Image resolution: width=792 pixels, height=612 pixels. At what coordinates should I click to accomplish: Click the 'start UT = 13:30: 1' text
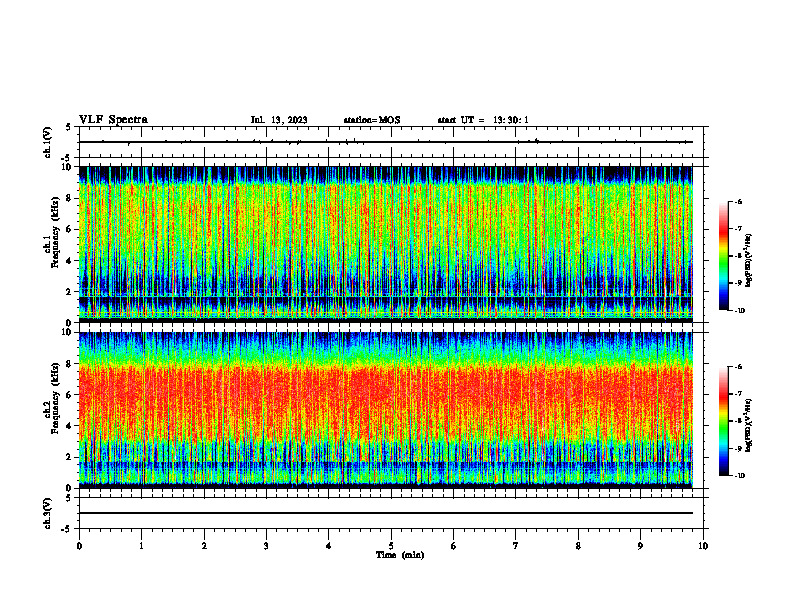[x=483, y=120]
